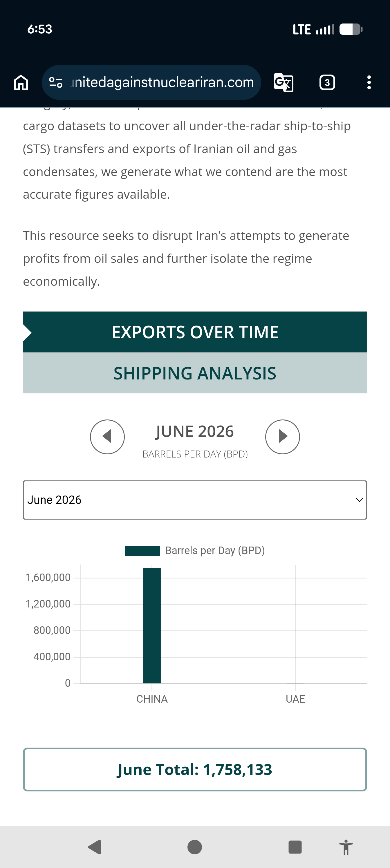
Task: Switch to Shipping Analysis tab
Action: 195,373
